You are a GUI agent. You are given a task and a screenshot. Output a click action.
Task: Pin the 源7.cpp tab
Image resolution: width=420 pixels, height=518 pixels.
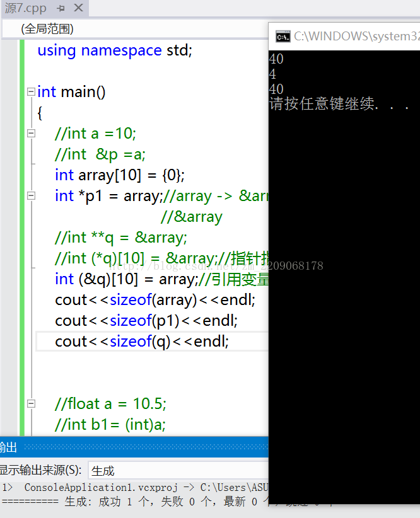61,8
